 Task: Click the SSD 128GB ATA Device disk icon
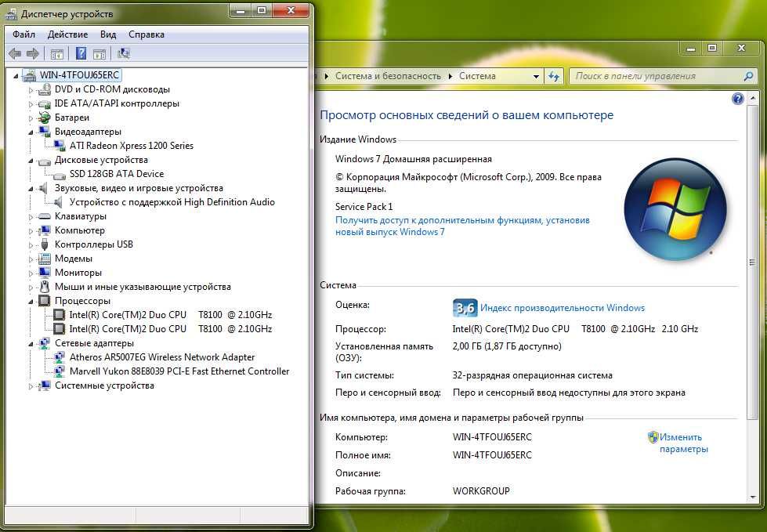pyautogui.click(x=60, y=175)
